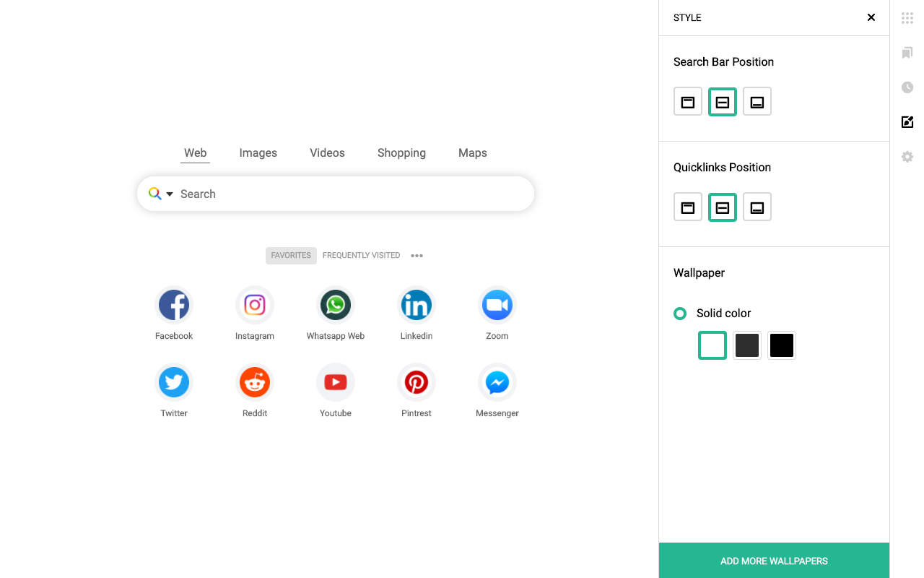
Task: Switch to the Images search tab
Action: [258, 153]
